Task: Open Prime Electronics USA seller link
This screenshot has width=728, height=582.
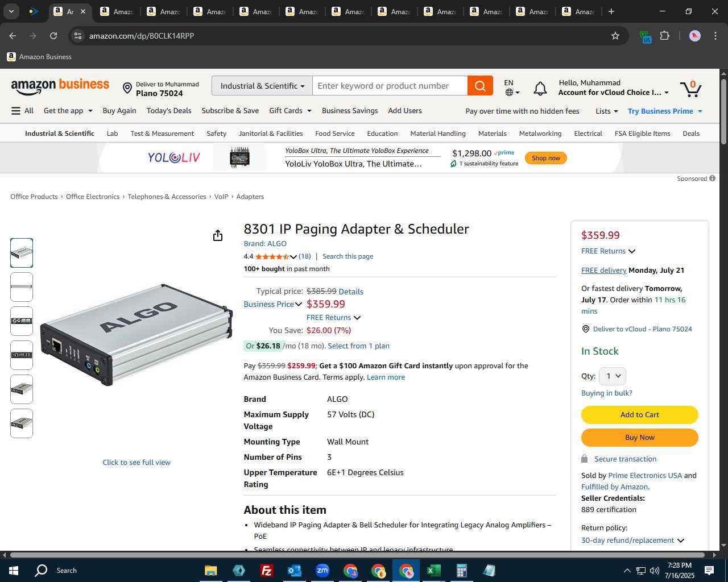Action: coord(645,476)
